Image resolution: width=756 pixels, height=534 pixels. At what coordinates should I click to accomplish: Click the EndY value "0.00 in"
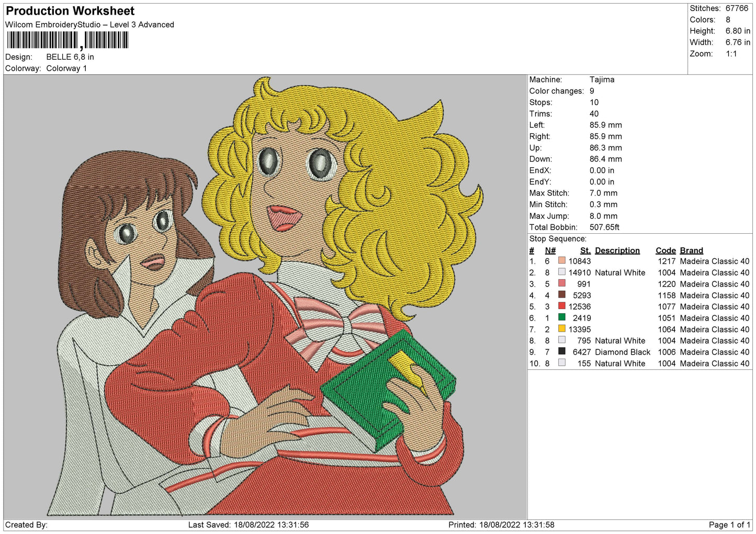tap(602, 182)
